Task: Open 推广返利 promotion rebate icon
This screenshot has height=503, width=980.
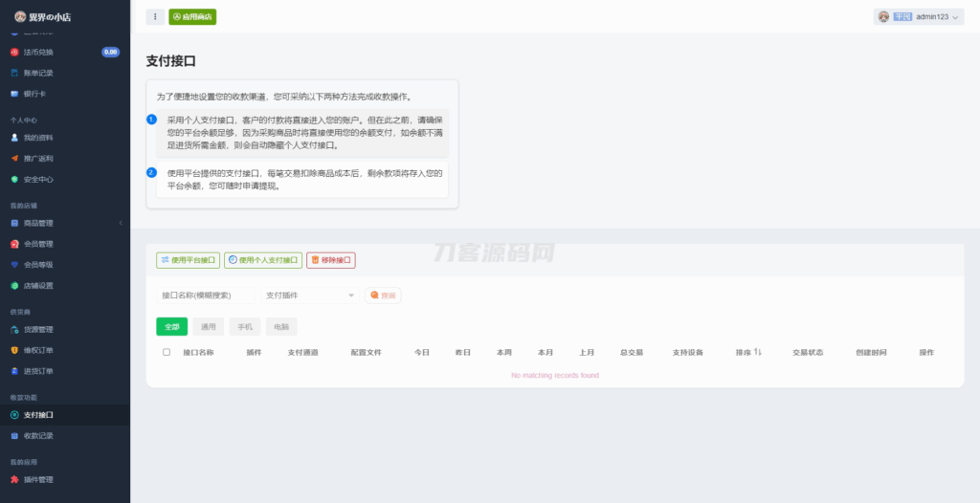Action: (14, 159)
